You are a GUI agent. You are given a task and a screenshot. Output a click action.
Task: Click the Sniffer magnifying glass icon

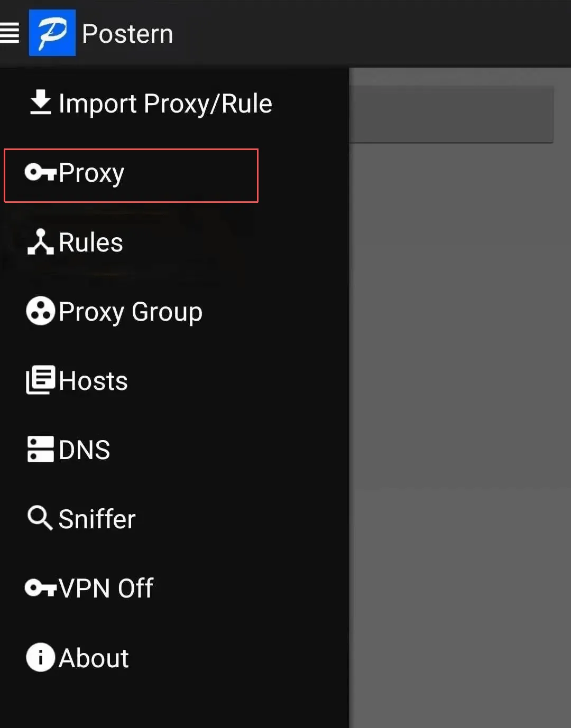(x=40, y=518)
